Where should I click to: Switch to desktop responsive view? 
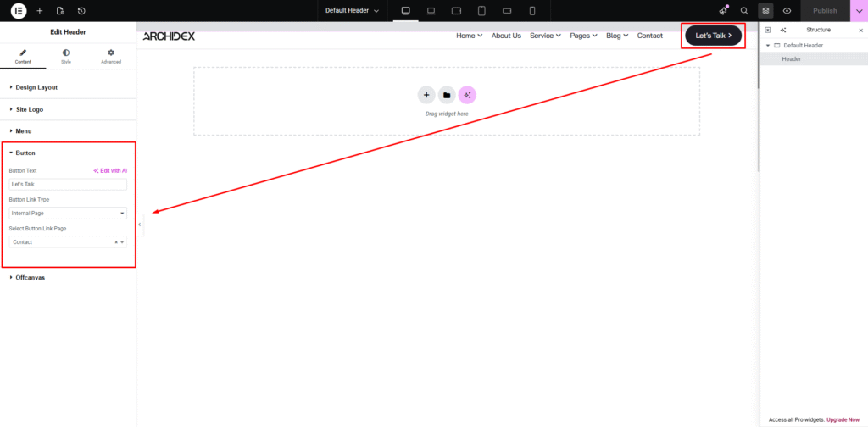pyautogui.click(x=405, y=10)
